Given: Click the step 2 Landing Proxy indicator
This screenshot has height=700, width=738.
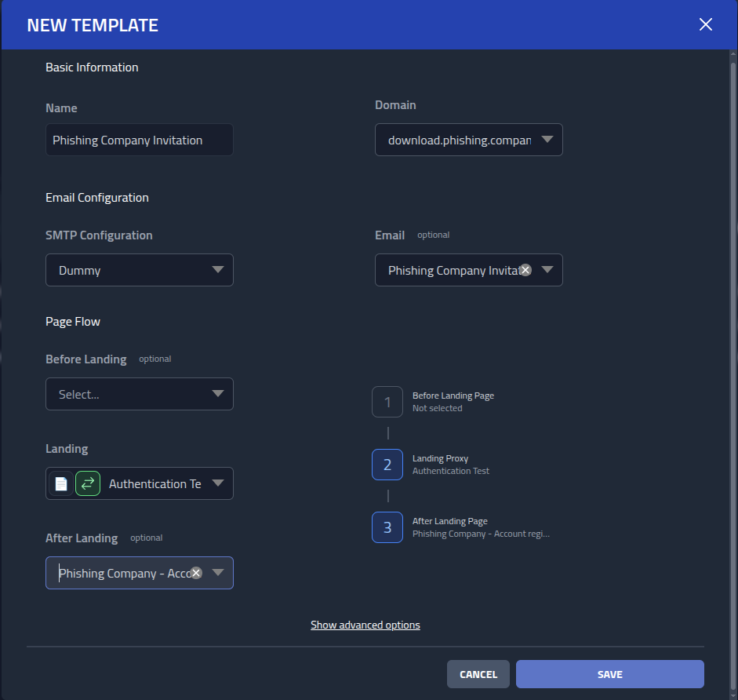Looking at the screenshot, I should point(387,464).
